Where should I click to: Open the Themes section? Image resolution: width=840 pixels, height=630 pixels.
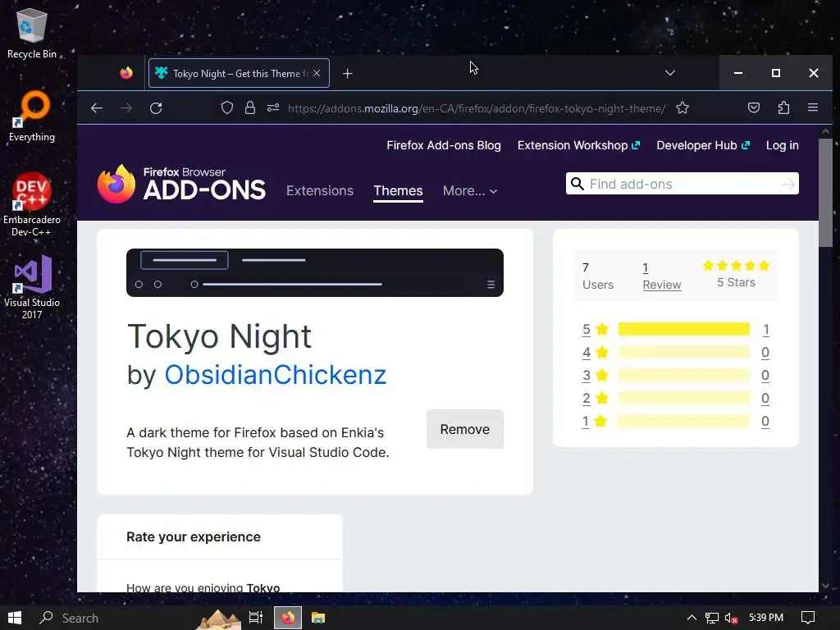click(x=398, y=190)
